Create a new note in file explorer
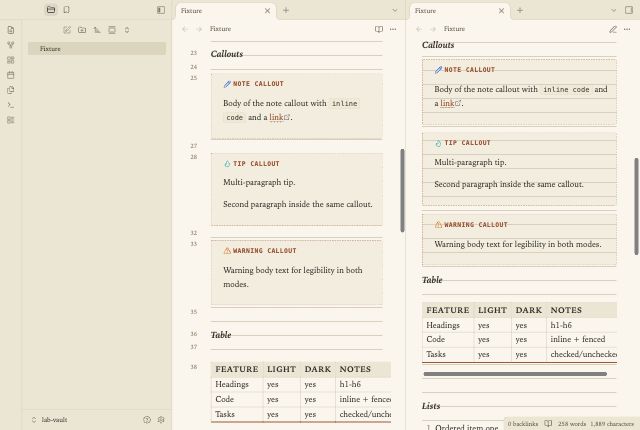 coord(67,30)
